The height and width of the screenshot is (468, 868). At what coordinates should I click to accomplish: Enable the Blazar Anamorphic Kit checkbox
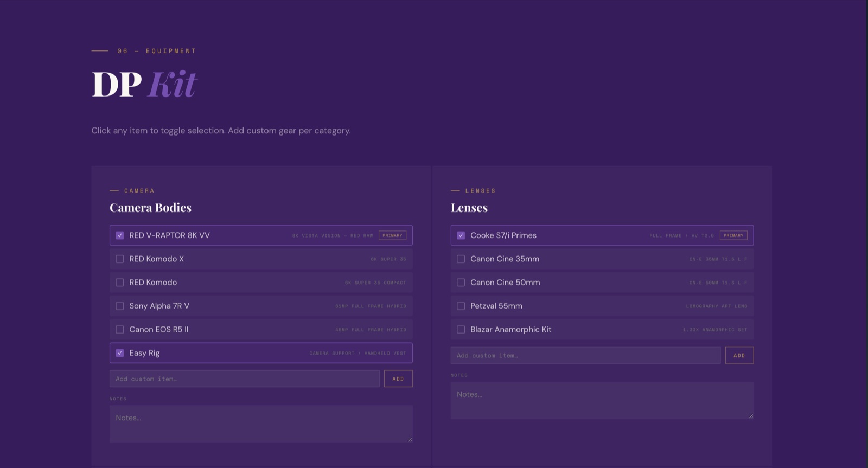(461, 330)
